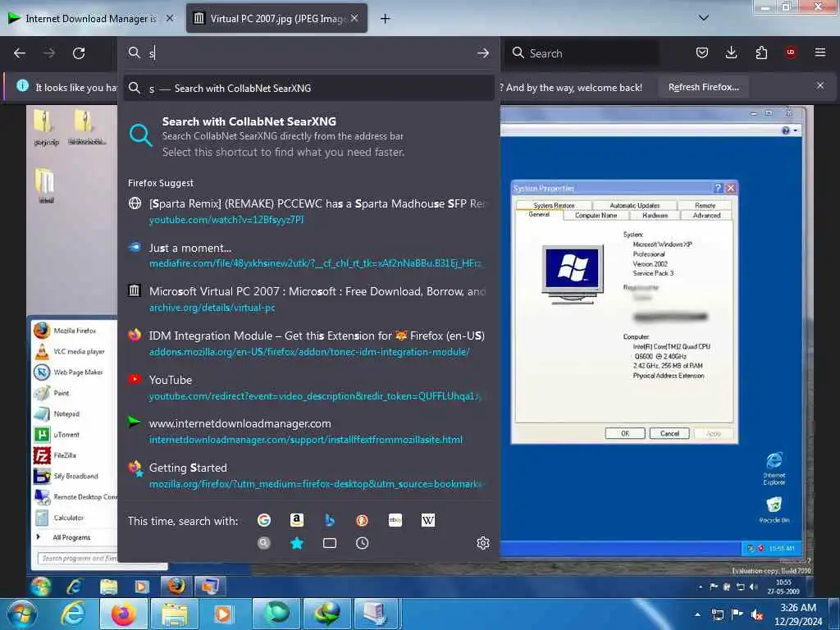Click the forward navigation arrow
The height and width of the screenshot is (630, 840).
pyautogui.click(x=49, y=53)
